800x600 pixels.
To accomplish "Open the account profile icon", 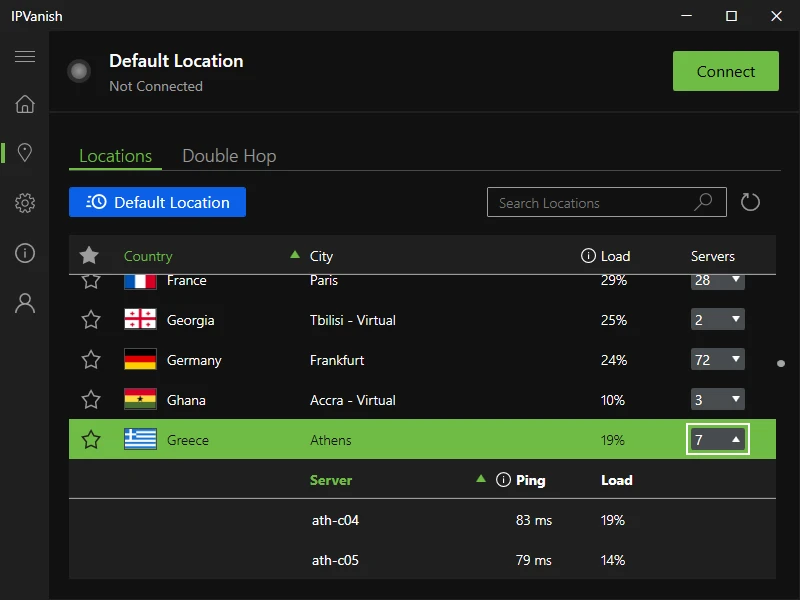I will (x=25, y=303).
